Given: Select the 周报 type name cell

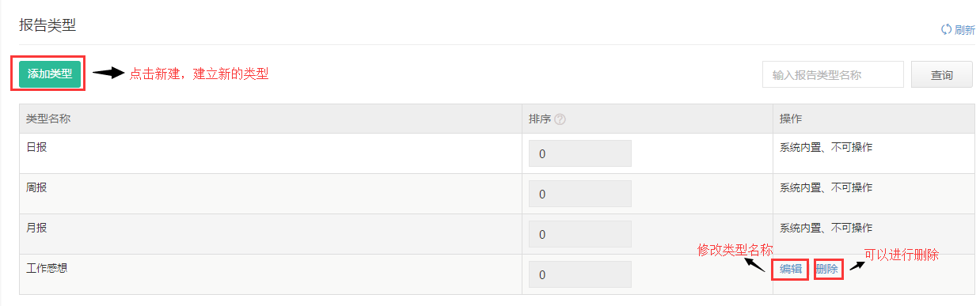Looking at the screenshot, I should pyautogui.click(x=271, y=194).
